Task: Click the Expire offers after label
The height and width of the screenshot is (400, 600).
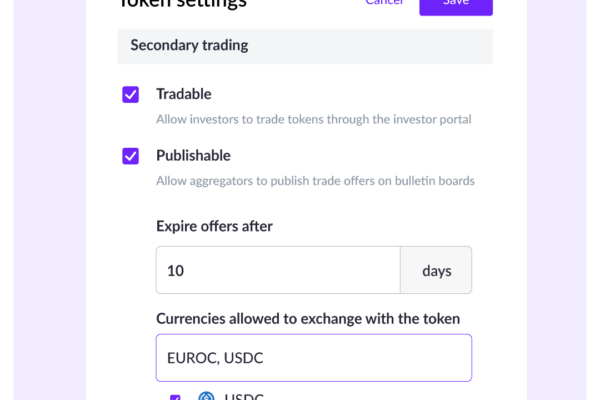Action: point(214,226)
